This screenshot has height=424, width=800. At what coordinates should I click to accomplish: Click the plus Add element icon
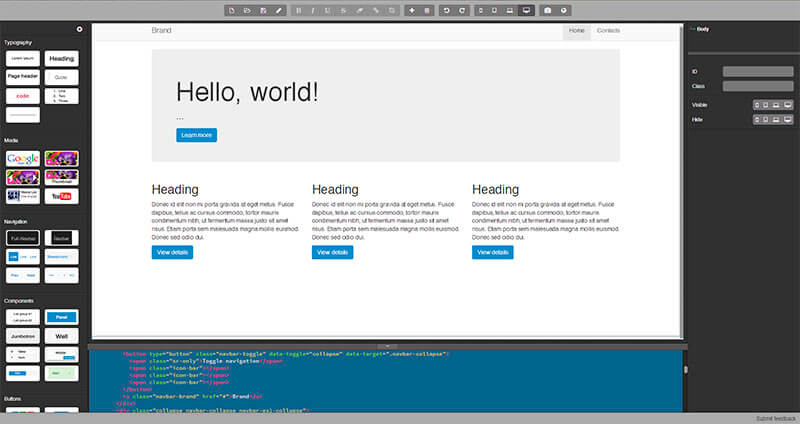coord(412,11)
